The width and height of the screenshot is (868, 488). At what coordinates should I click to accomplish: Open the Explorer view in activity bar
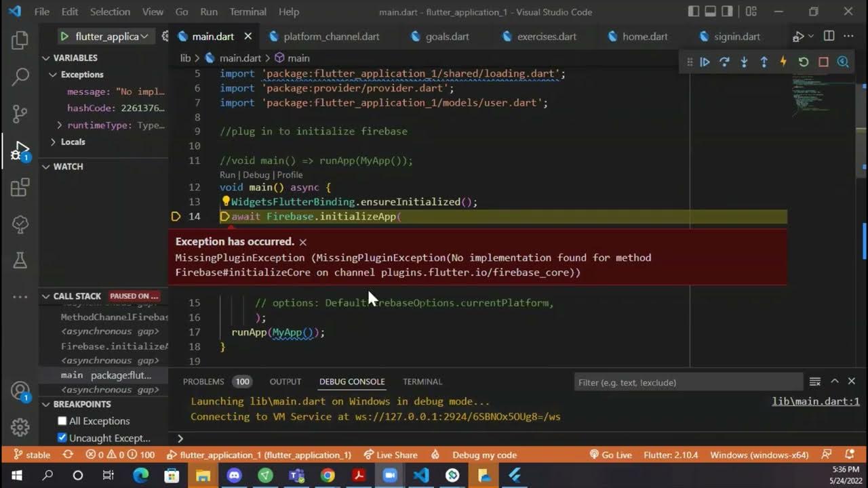pos(20,40)
